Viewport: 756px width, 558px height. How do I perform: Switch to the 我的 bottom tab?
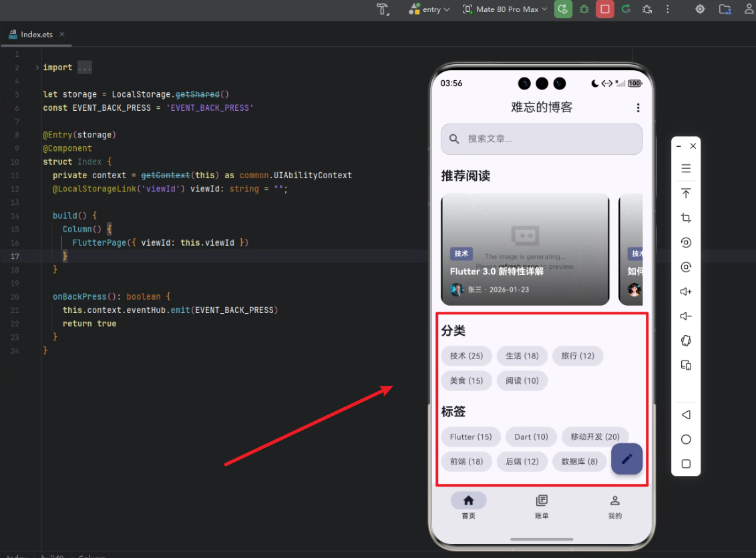pos(615,507)
